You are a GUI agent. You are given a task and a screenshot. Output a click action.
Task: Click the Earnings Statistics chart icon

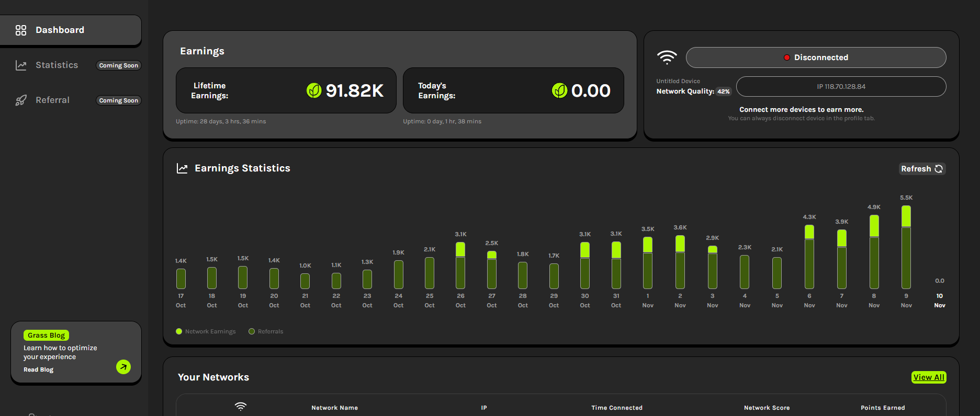coord(182,168)
